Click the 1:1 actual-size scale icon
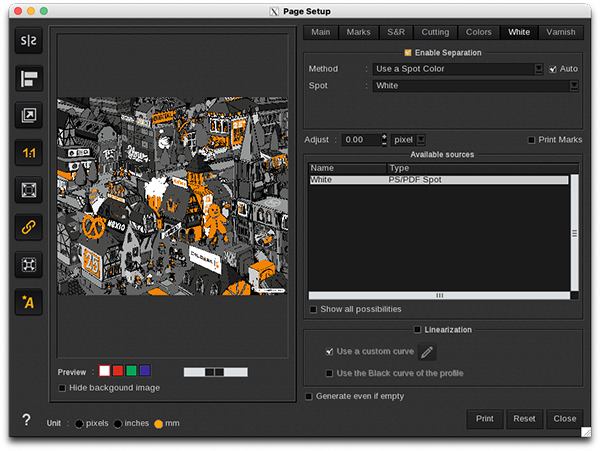The height and width of the screenshot is (451, 600). click(x=28, y=153)
